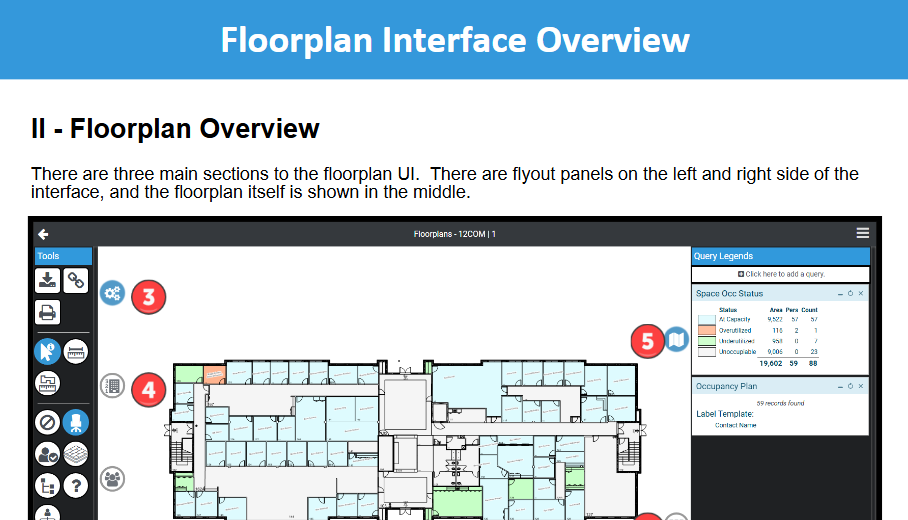Open the hamburger menu at top right
908x520 pixels.
tap(862, 233)
